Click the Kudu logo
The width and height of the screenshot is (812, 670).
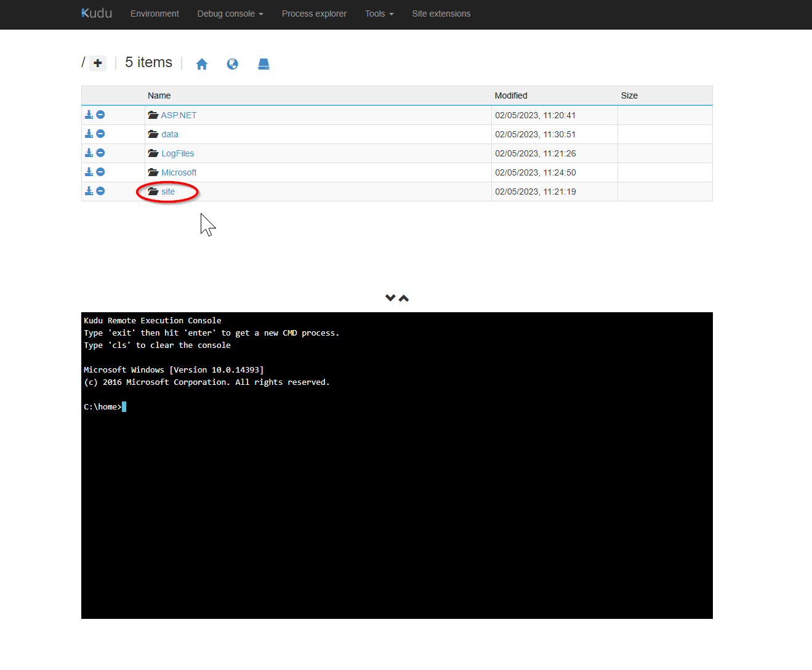(x=96, y=13)
